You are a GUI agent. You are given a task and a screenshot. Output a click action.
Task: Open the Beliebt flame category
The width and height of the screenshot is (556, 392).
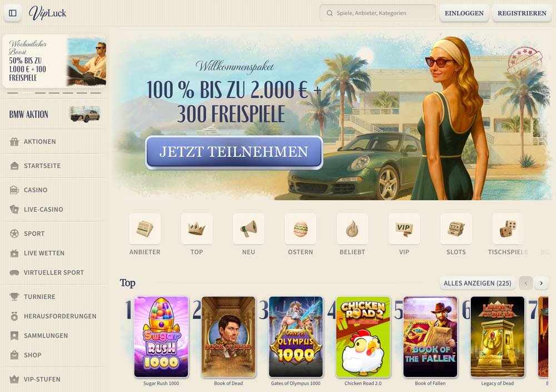pyautogui.click(x=352, y=229)
